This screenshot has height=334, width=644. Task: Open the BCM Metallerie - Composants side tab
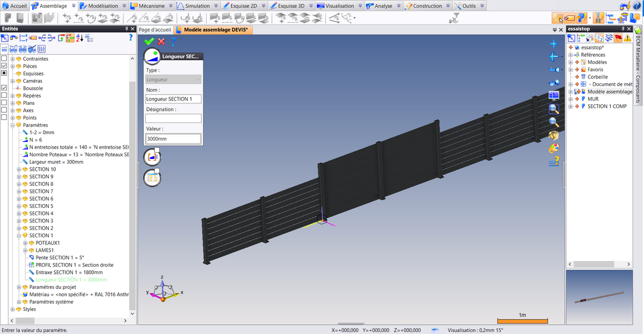click(638, 64)
